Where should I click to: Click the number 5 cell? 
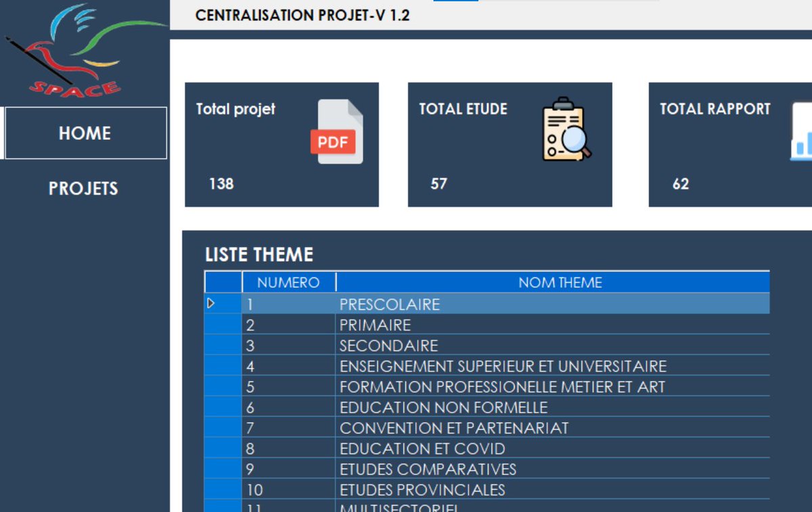pos(289,387)
